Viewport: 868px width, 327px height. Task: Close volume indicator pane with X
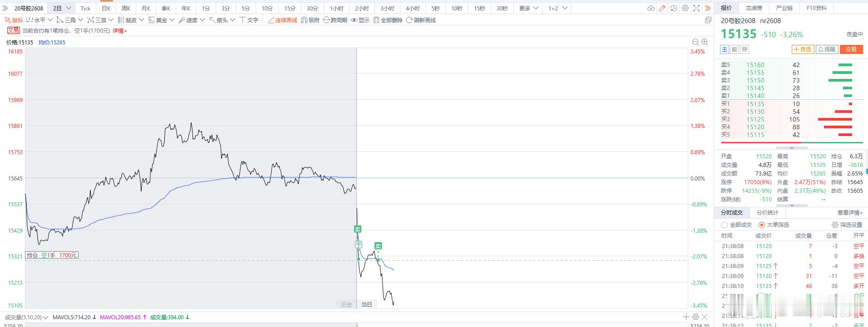[x=705, y=317]
